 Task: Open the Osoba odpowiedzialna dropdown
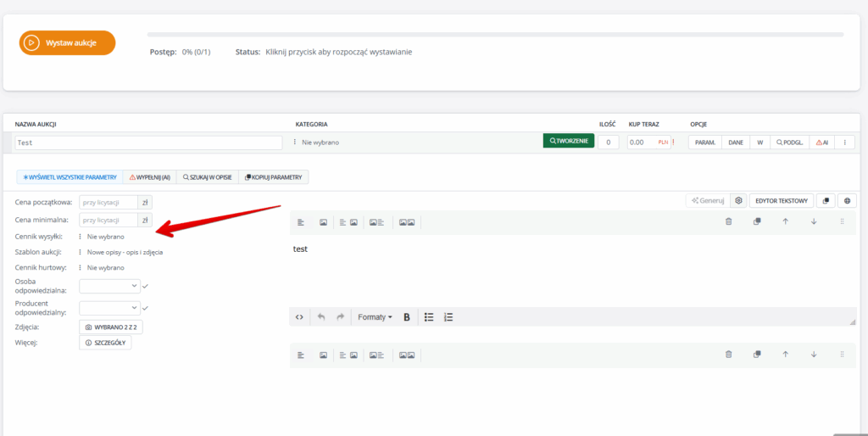109,287
